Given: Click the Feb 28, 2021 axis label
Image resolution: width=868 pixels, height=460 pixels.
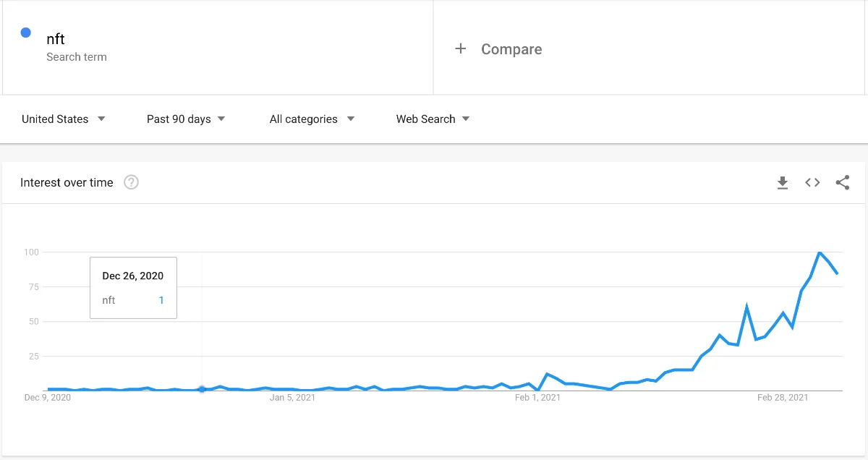Looking at the screenshot, I should coord(783,397).
